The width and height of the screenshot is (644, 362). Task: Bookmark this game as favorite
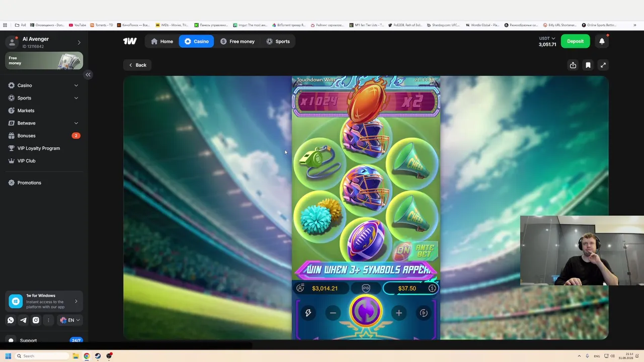pyautogui.click(x=588, y=65)
